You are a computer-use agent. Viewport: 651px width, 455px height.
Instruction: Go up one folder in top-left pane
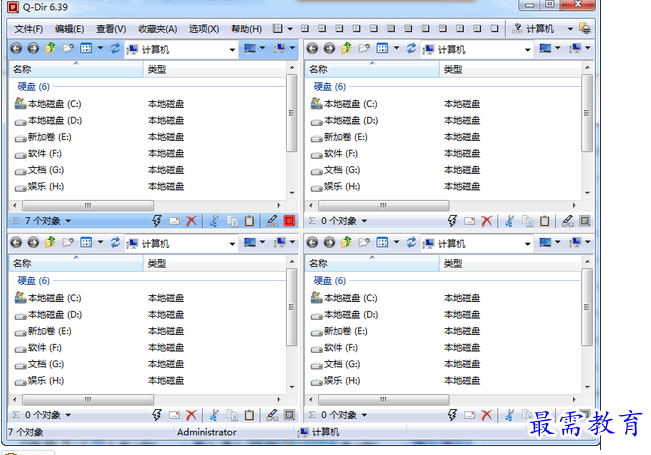(x=50, y=49)
